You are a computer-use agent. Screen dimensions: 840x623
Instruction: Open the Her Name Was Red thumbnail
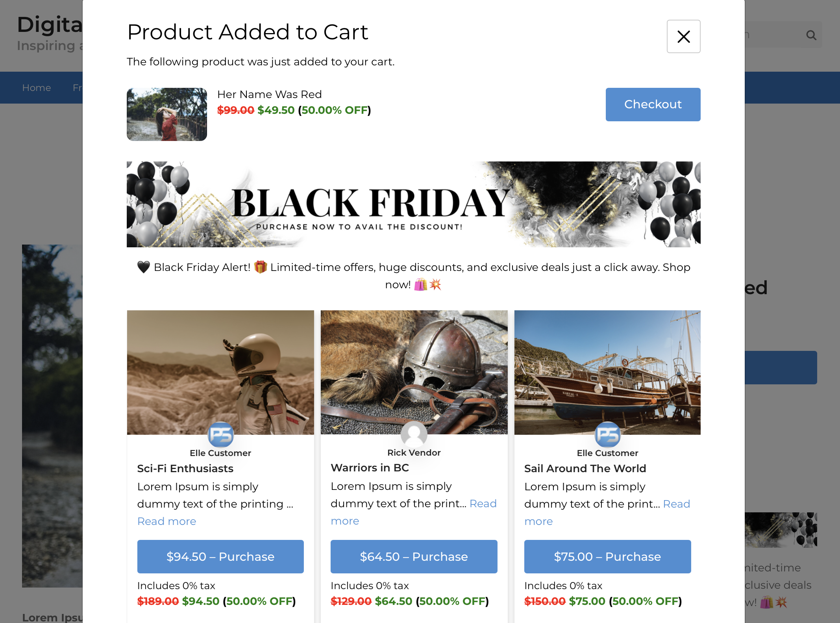[x=167, y=114]
